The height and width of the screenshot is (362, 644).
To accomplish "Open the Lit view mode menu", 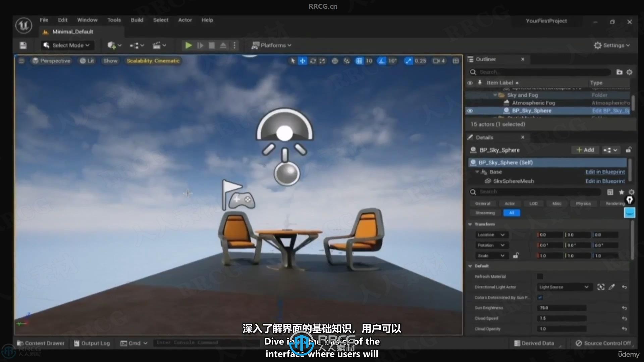I will click(x=87, y=61).
